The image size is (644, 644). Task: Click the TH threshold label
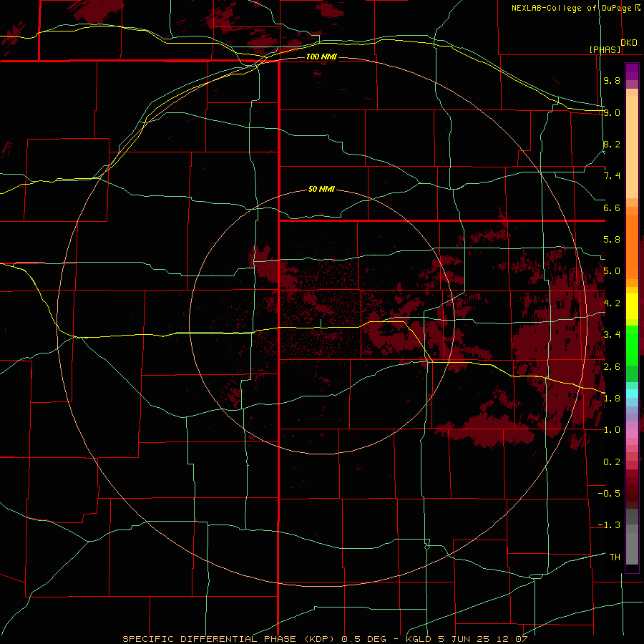coord(615,557)
